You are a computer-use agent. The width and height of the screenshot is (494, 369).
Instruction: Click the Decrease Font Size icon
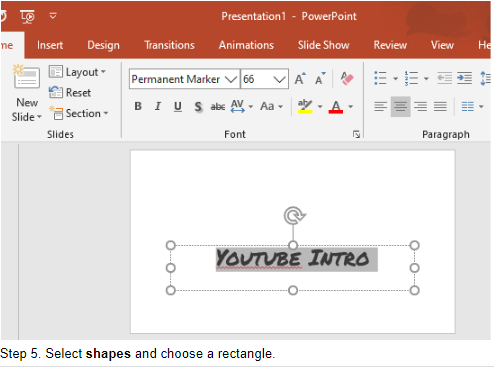[320, 79]
